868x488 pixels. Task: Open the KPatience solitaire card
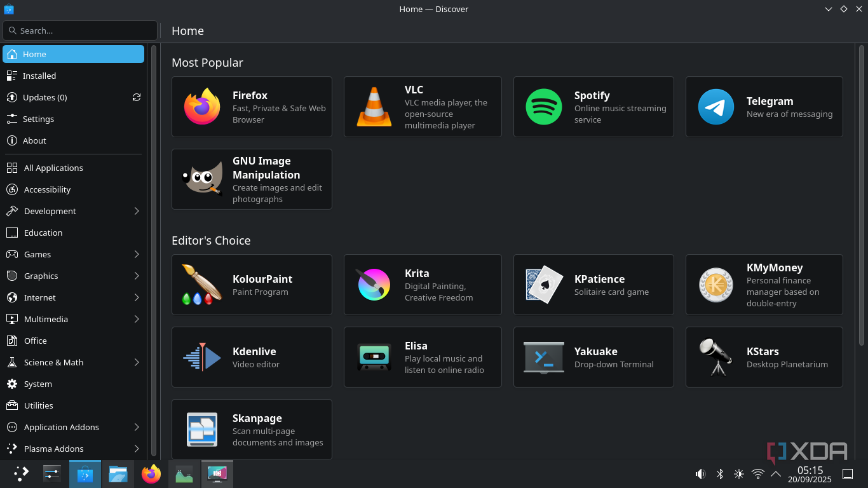pyautogui.click(x=593, y=285)
